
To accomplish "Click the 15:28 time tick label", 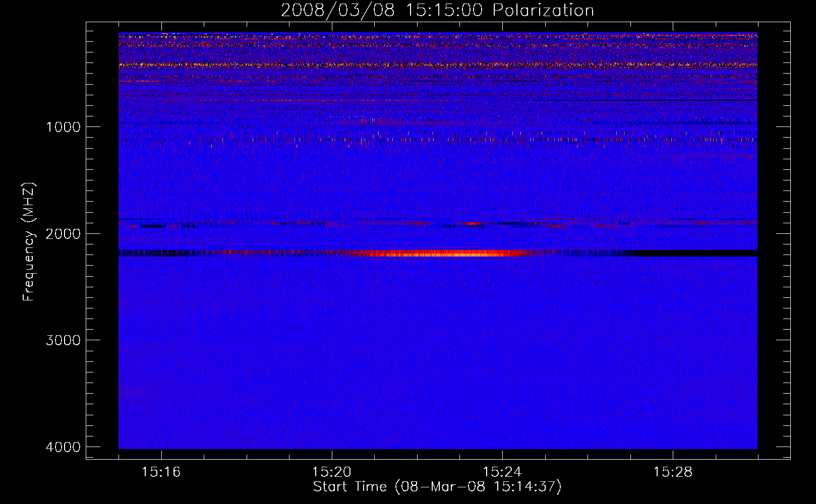I will pos(673,472).
